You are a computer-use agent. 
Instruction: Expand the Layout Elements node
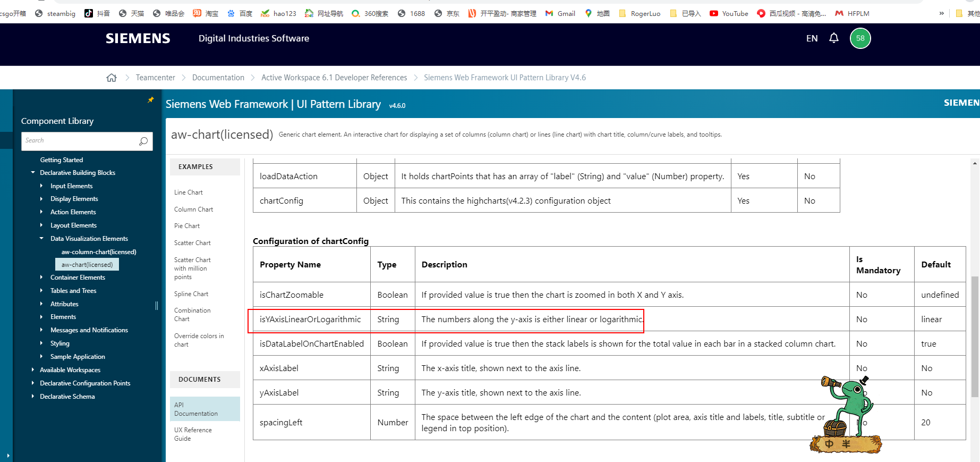(x=41, y=225)
